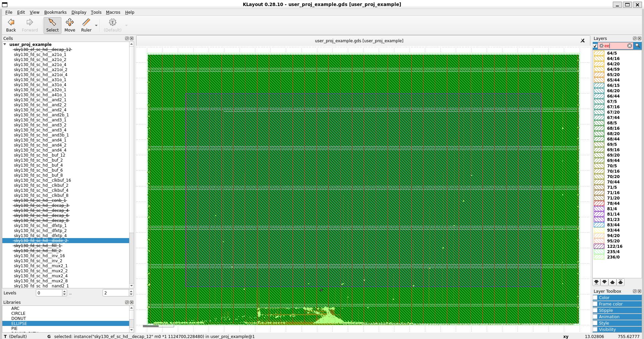
Task: Float the Layer Toolbox panel
Action: 635,291
